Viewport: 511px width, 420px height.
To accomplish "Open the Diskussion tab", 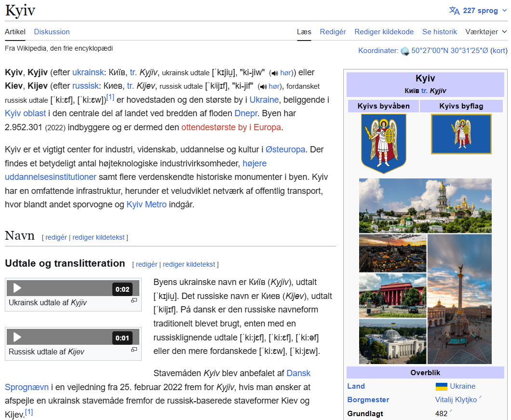I will coord(52,32).
